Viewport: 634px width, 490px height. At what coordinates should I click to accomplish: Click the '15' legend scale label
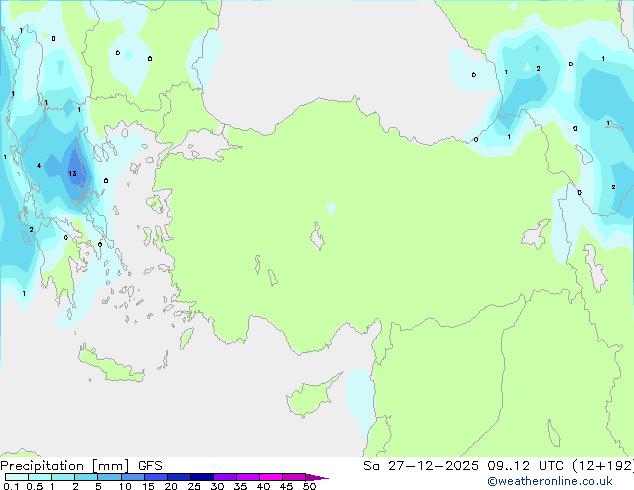(148, 486)
